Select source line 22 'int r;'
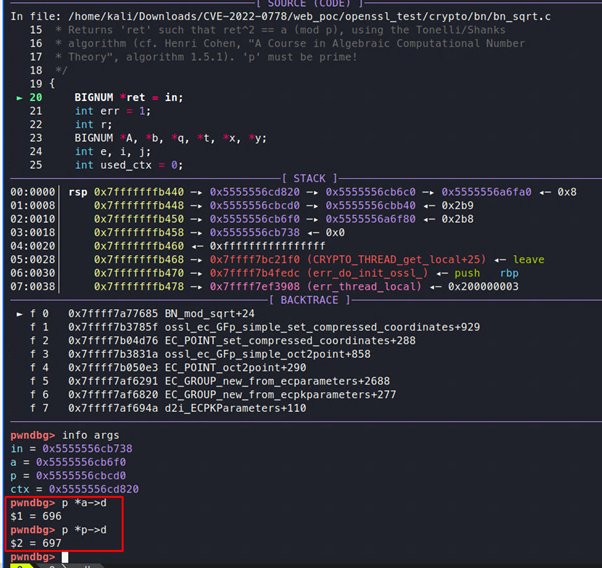This screenshot has height=568, width=602. click(x=94, y=124)
